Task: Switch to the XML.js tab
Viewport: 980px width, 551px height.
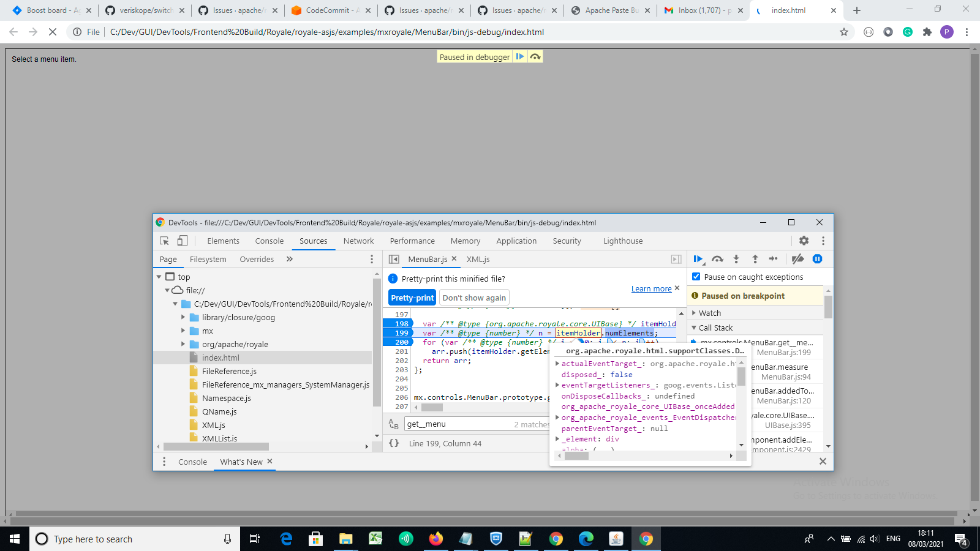Action: pos(478,259)
